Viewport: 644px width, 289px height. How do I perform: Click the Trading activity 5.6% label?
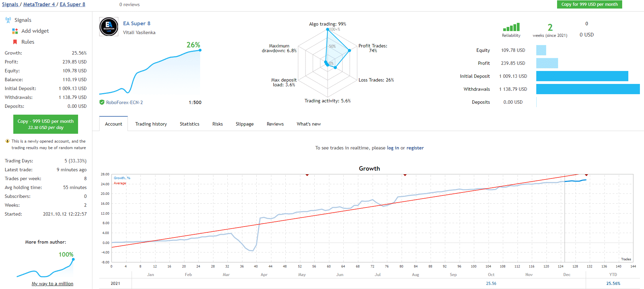(328, 101)
